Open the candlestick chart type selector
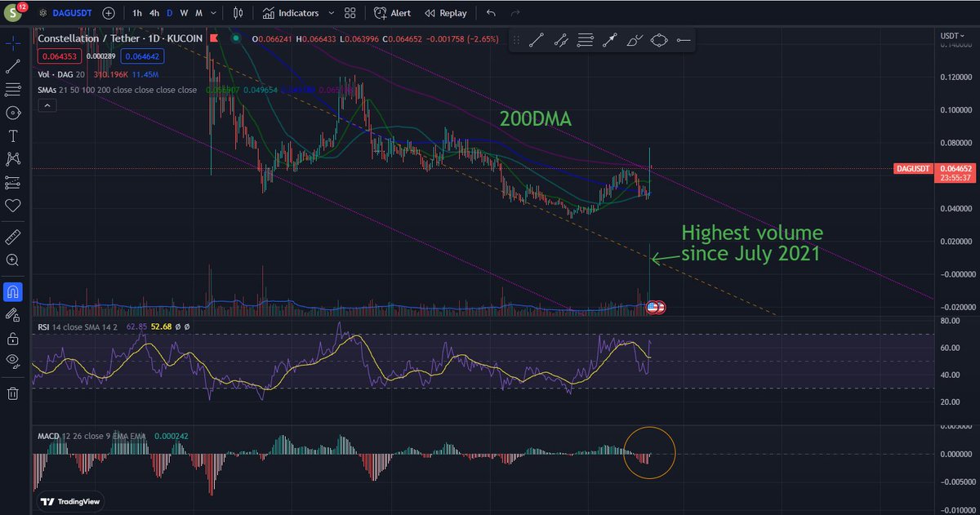 [238, 13]
